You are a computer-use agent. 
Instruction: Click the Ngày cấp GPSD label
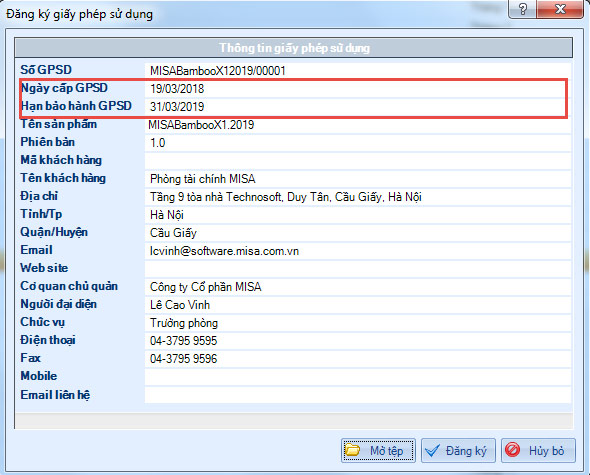64,88
